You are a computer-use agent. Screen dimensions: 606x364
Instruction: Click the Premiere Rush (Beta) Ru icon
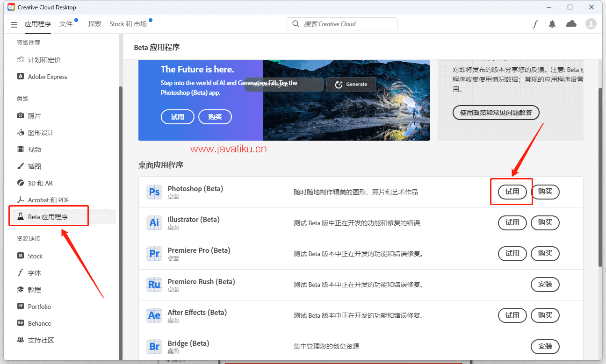[154, 285]
